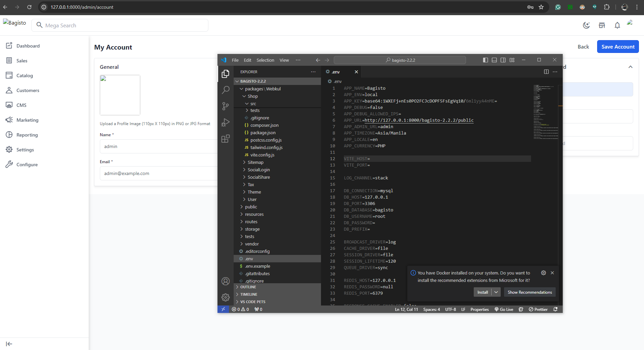This screenshot has width=644, height=350.
Task: Open the Source Control view in VS Code
Action: (x=226, y=106)
